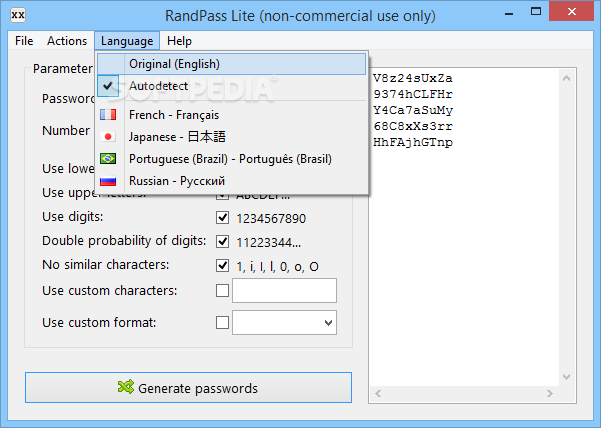
Task: Click the RandPass app icon in title bar
Action: [x=18, y=15]
